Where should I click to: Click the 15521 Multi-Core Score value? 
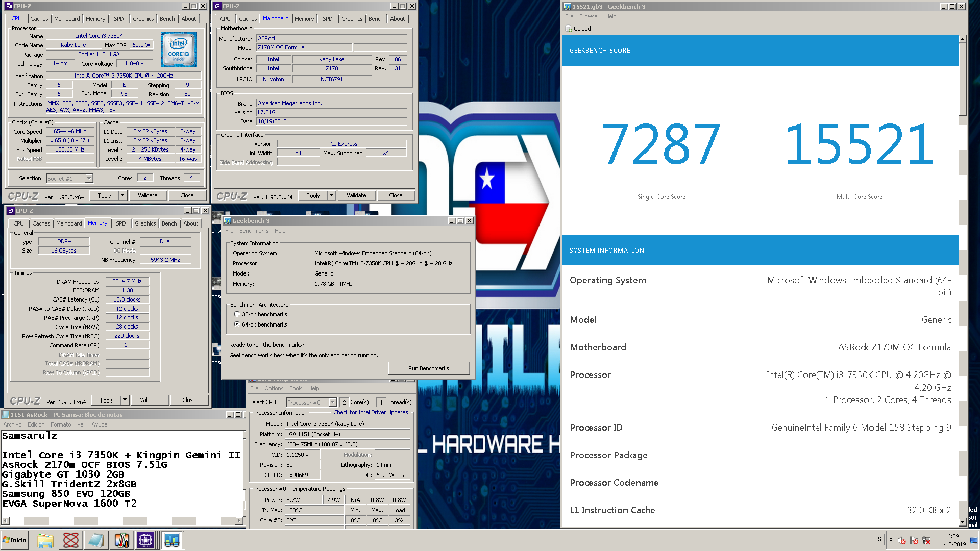pos(859,144)
